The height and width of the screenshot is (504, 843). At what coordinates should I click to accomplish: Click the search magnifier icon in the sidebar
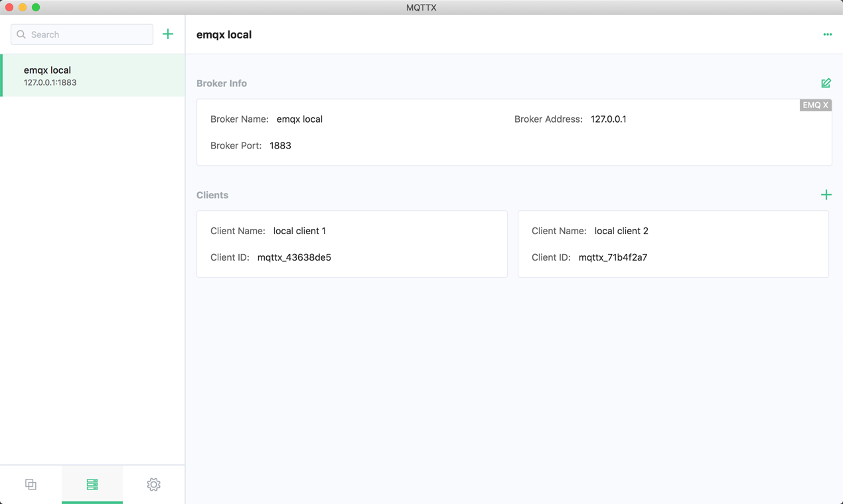pos(21,34)
